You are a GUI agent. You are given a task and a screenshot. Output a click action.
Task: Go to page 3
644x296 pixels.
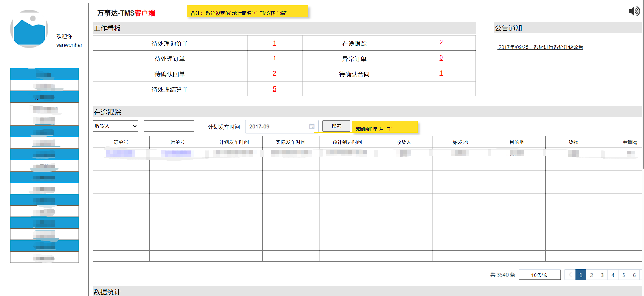tap(602, 275)
